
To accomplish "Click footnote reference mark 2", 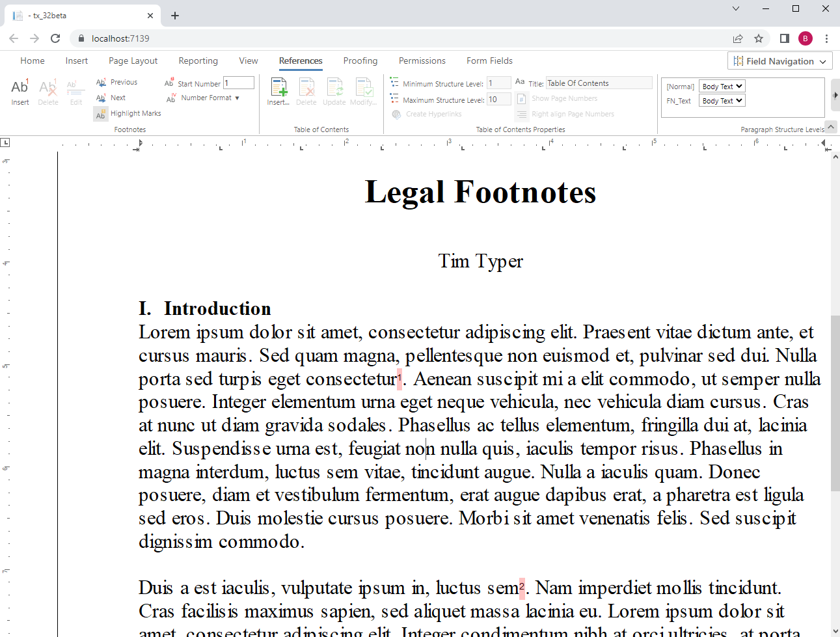I will click(x=522, y=587).
